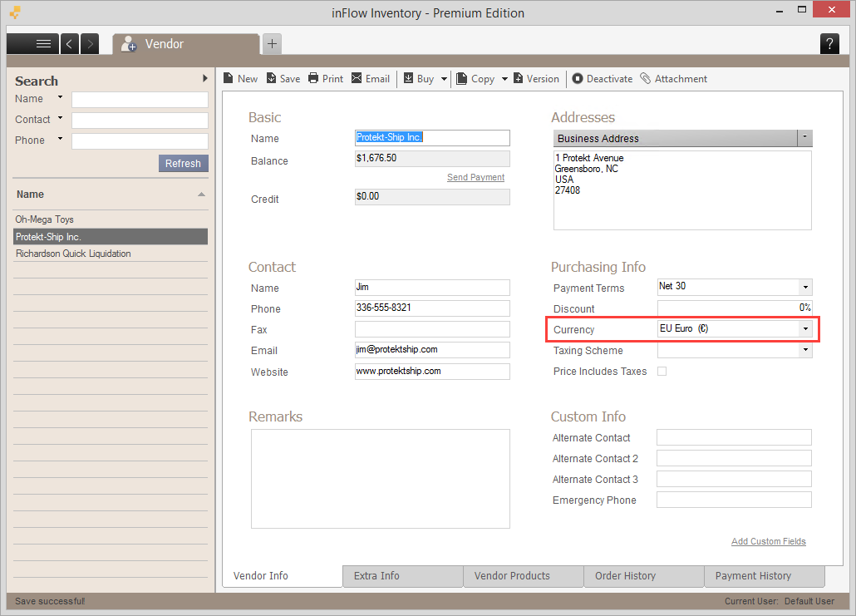Open the Taxing Scheme dropdown
Image resolution: width=856 pixels, height=616 pixels.
point(805,349)
